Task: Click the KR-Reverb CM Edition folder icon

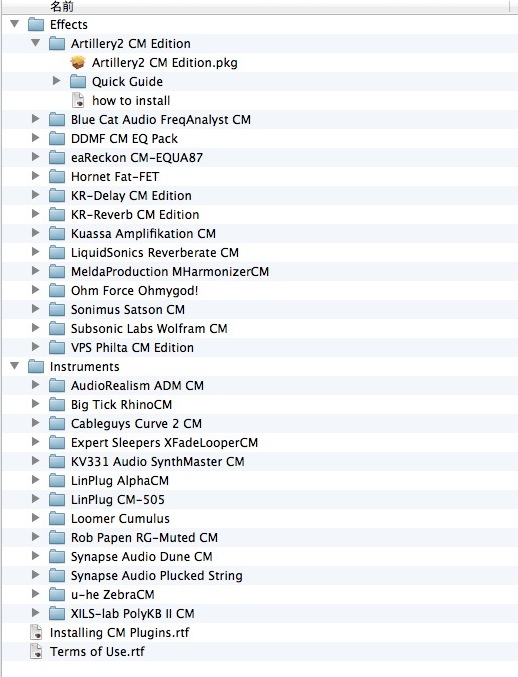Action: tap(57, 215)
